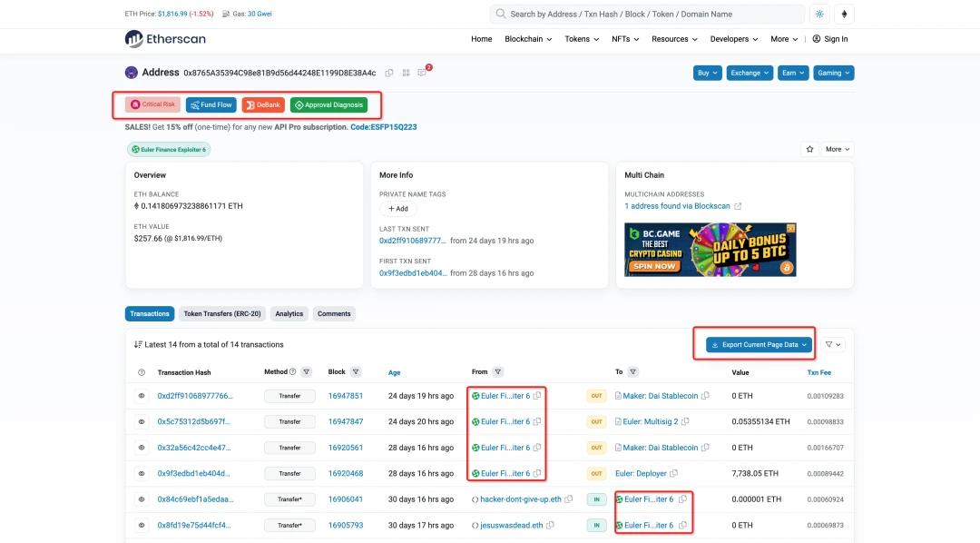Screen dimensions: 980x543
Task: Click the From column filter icon
Action: (x=498, y=371)
